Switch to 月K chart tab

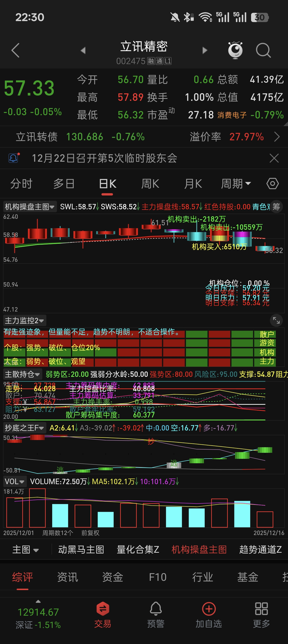point(193,184)
